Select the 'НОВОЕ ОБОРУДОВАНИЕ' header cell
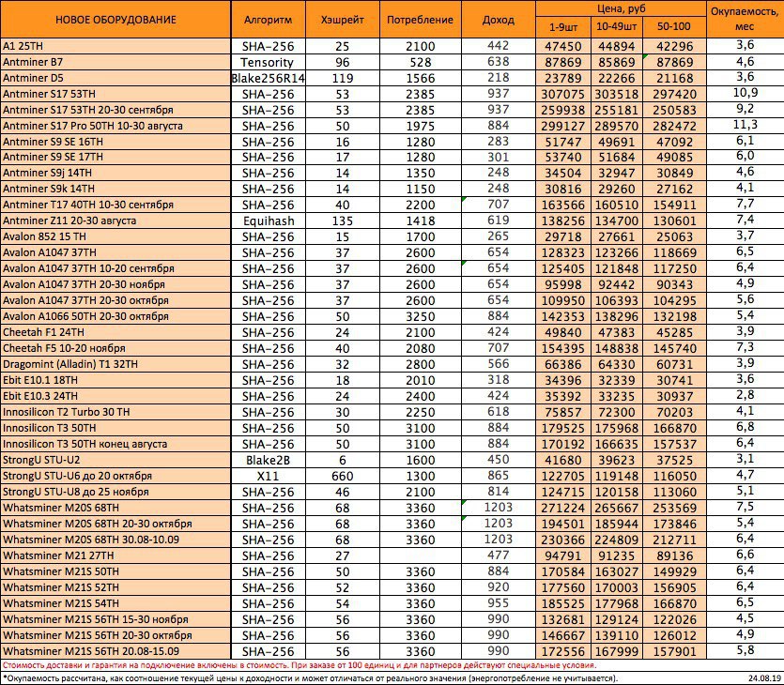The height and width of the screenshot is (685, 784). [115, 20]
